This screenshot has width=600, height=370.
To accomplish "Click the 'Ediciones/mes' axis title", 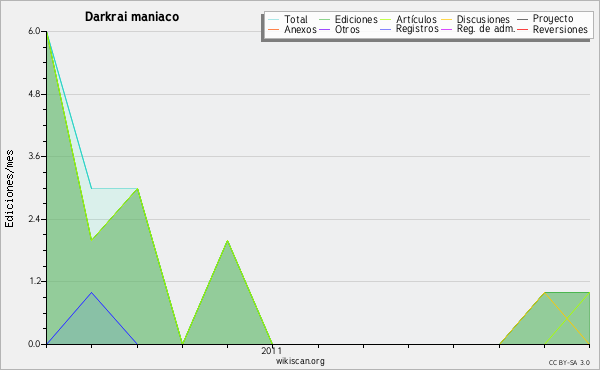I will click(x=9, y=189).
